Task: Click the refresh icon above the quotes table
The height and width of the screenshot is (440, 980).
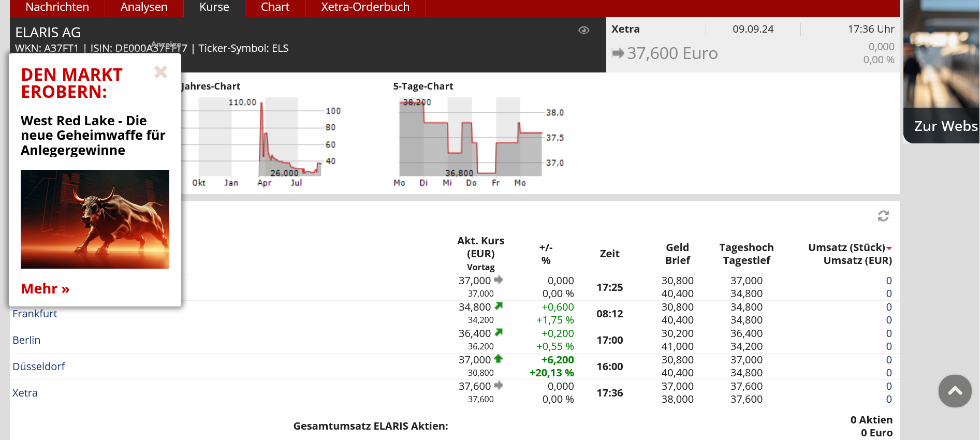Action: 883,216
